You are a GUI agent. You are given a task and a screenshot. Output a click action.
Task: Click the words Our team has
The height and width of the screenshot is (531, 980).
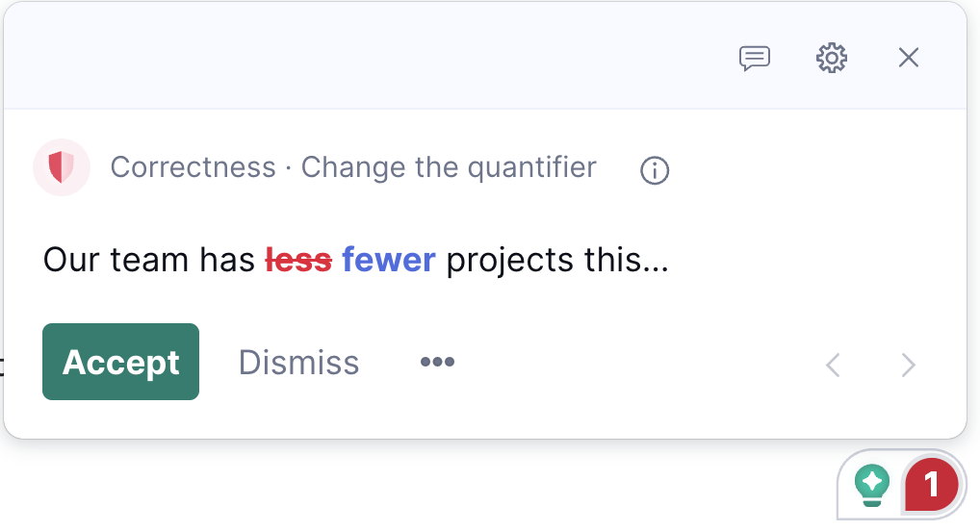pos(149,260)
